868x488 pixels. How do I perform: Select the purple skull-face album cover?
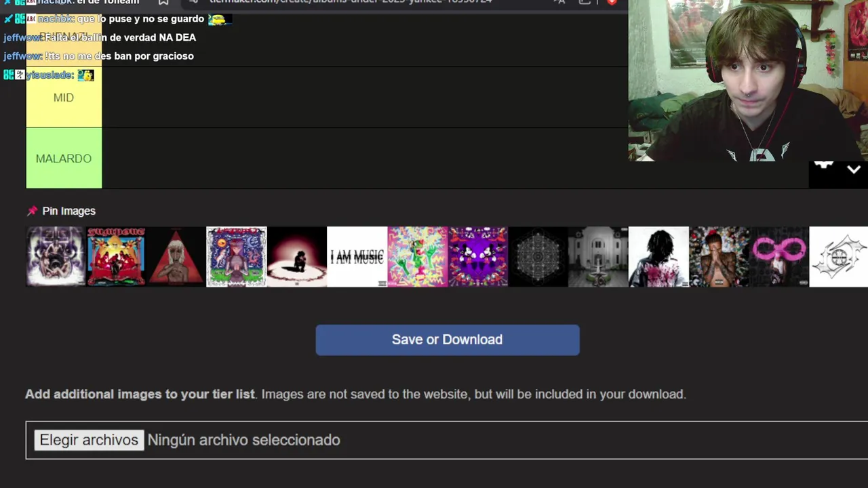(56, 257)
